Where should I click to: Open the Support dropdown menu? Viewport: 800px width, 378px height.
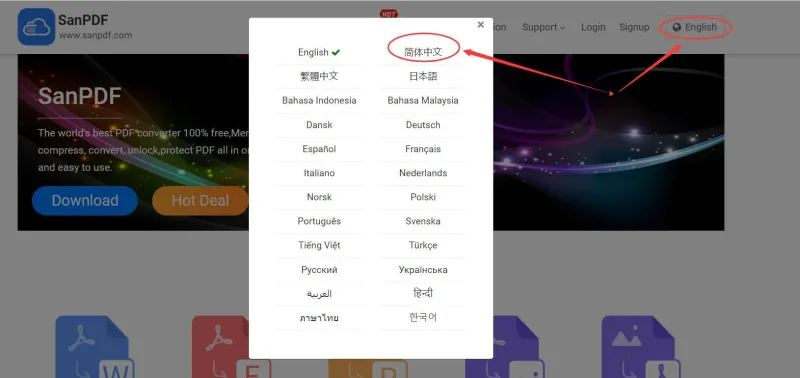click(x=543, y=28)
